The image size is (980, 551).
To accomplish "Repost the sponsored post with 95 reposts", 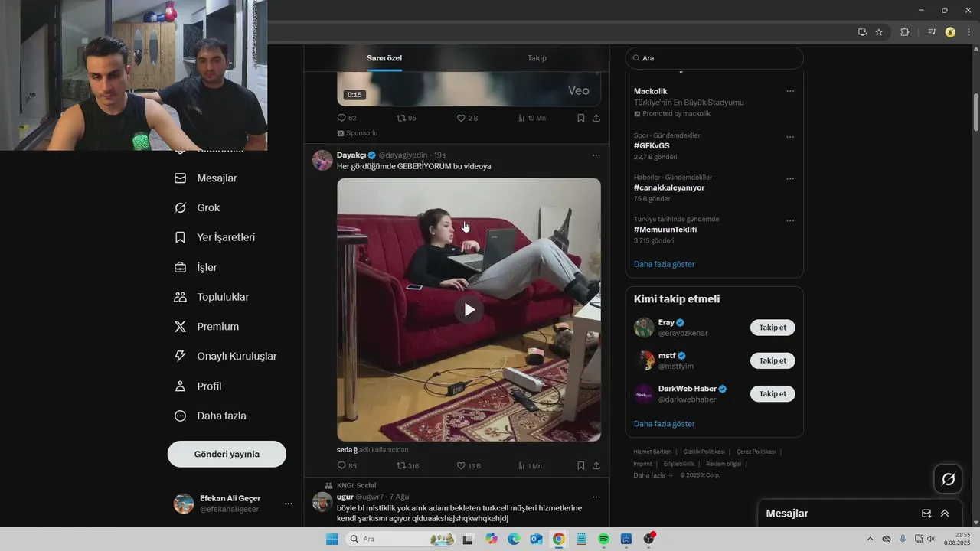I will click(406, 118).
